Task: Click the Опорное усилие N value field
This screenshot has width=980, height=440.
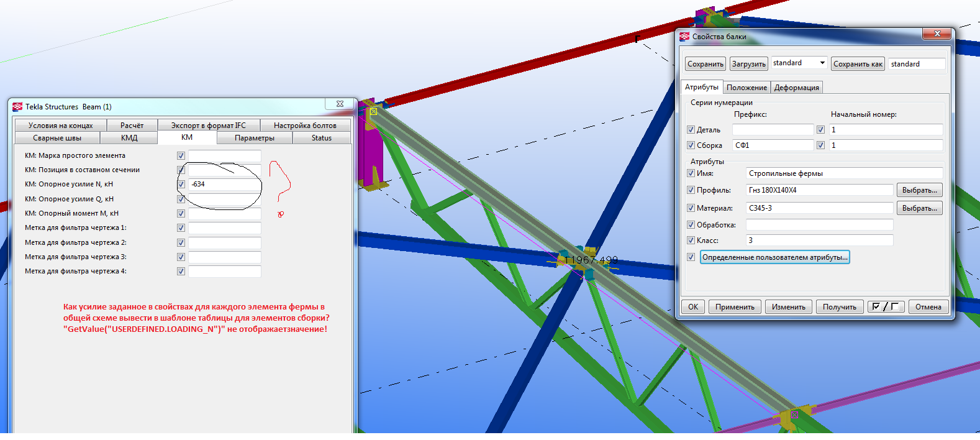Action: pyautogui.click(x=224, y=185)
